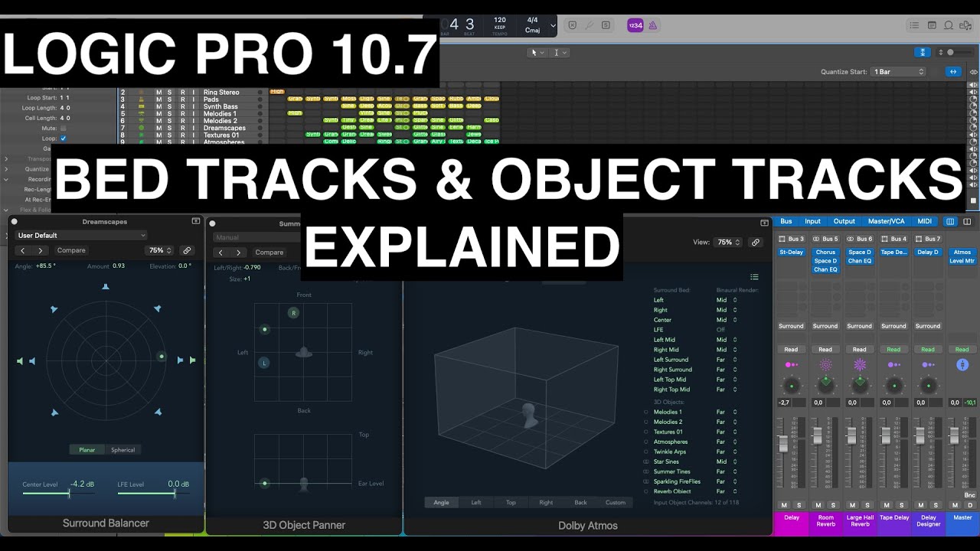Open the 75% view size dropdown in Dreamscapes
The width and height of the screenshot is (980, 551).
click(159, 251)
